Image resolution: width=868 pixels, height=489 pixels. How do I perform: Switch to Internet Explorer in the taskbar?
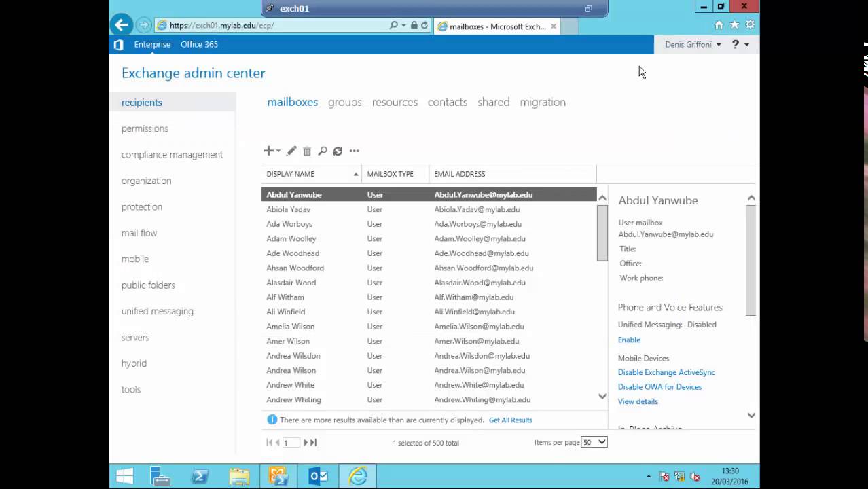coord(358,476)
